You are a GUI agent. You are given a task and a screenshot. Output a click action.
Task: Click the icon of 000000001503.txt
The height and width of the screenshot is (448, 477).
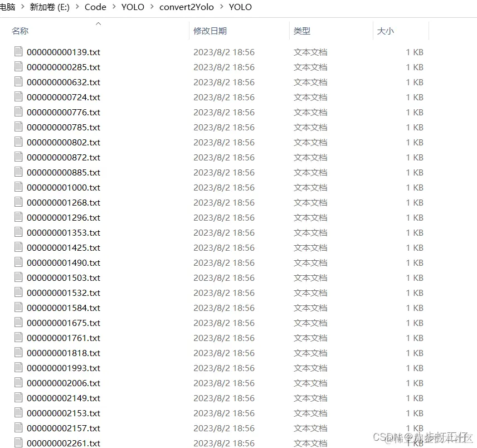[18, 277]
